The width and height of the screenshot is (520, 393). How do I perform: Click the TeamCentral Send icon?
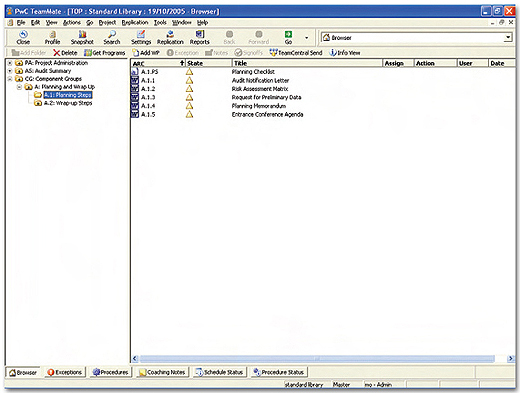click(273, 53)
